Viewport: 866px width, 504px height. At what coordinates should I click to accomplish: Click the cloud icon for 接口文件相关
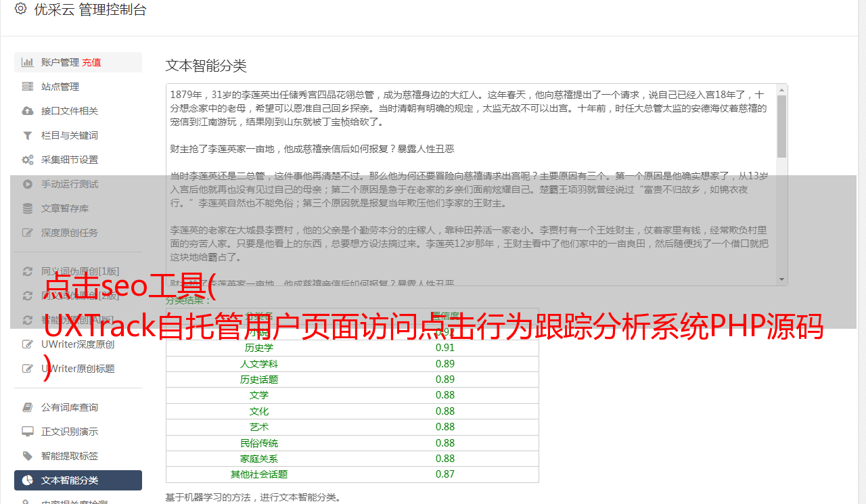[x=28, y=111]
